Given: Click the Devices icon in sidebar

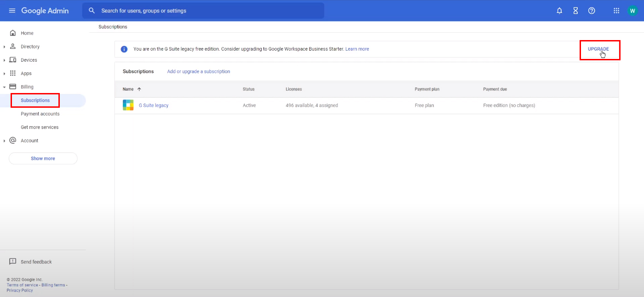Looking at the screenshot, I should pos(13,60).
